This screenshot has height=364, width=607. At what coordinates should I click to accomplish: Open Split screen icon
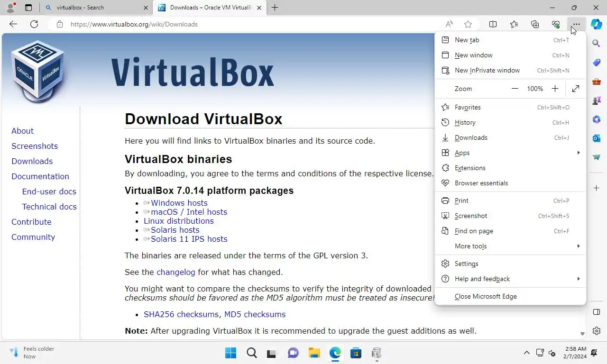point(493,24)
